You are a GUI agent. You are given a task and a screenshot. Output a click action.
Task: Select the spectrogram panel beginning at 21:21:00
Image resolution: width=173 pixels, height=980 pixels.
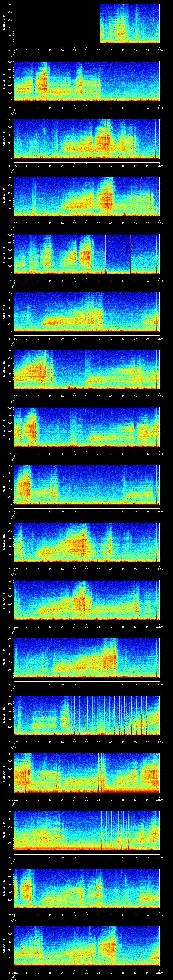[86, 715]
